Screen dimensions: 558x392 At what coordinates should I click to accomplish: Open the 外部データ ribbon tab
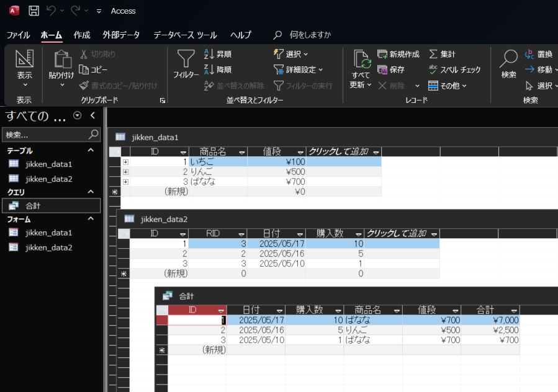coord(121,35)
